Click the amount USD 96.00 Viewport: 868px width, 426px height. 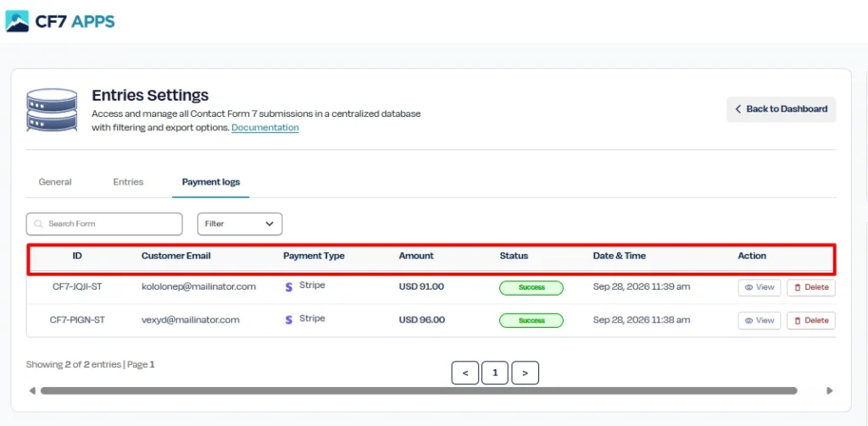point(421,320)
